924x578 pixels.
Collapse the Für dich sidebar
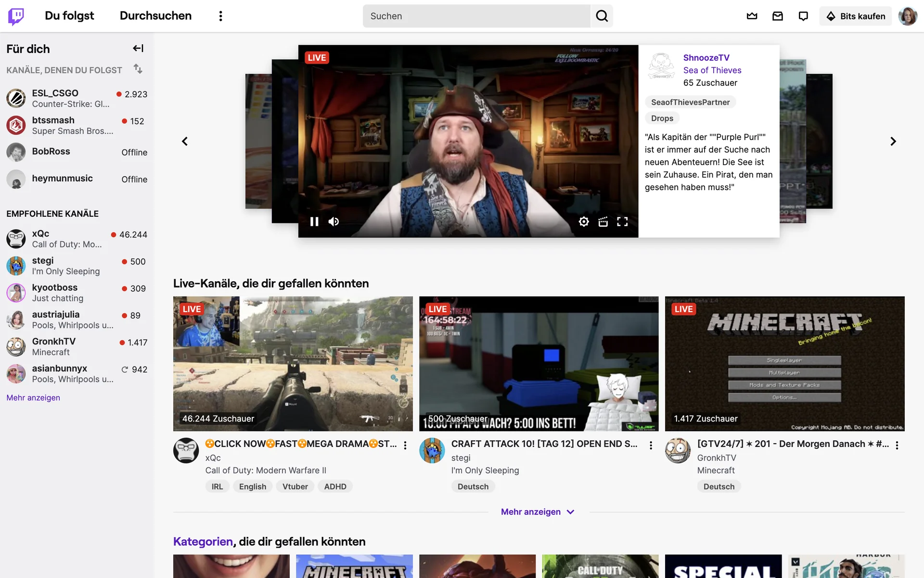138,48
